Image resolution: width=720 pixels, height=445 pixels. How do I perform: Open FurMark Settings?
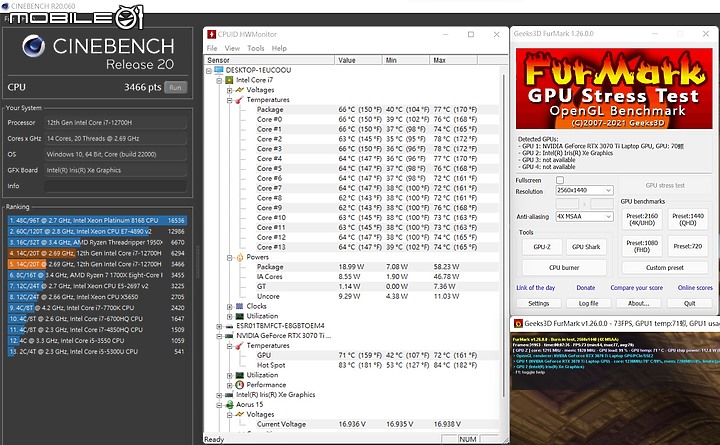tap(539, 304)
